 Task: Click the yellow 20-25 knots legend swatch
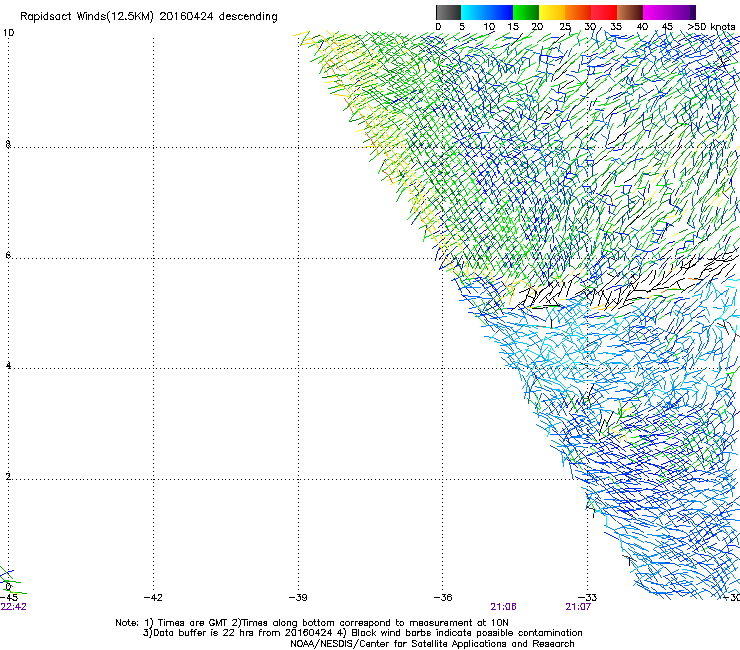552,12
